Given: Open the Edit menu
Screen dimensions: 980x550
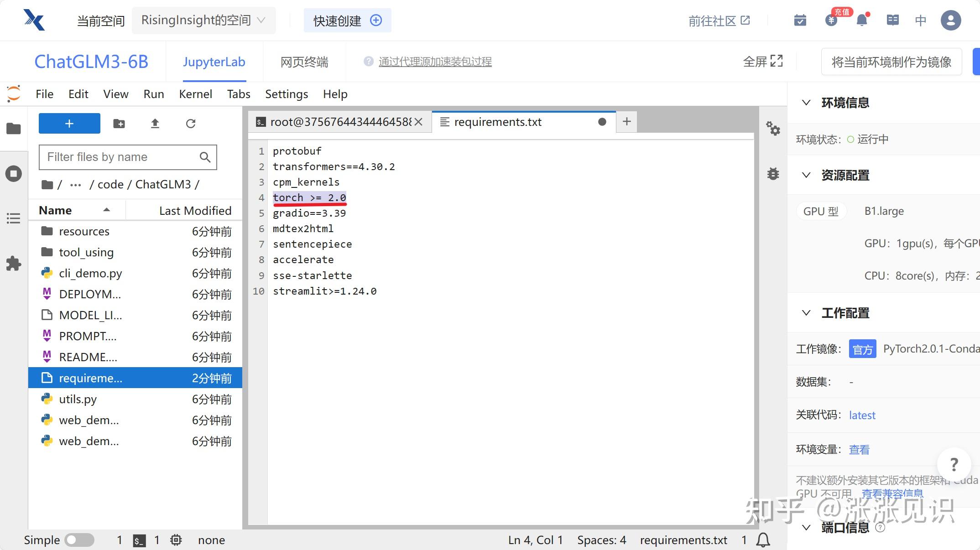Looking at the screenshot, I should tap(78, 94).
